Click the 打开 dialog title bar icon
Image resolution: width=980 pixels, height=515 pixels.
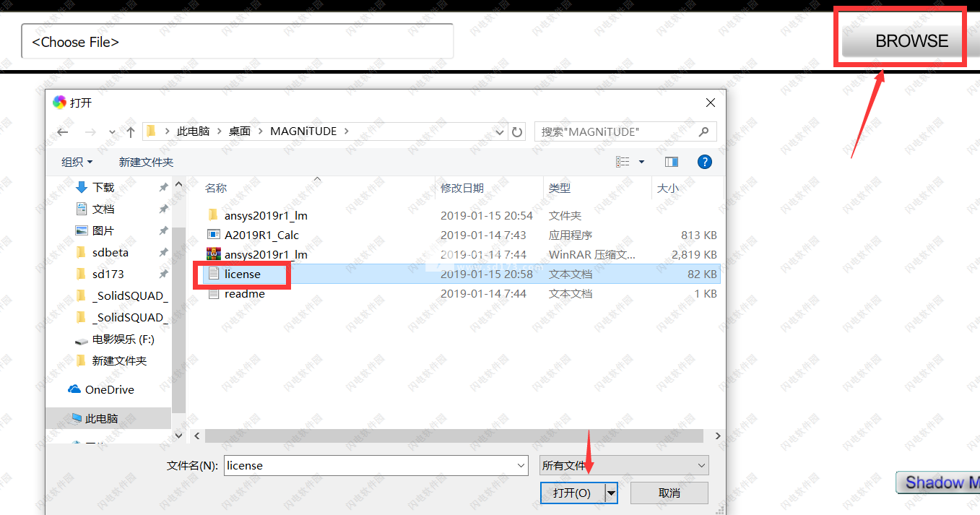[59, 103]
